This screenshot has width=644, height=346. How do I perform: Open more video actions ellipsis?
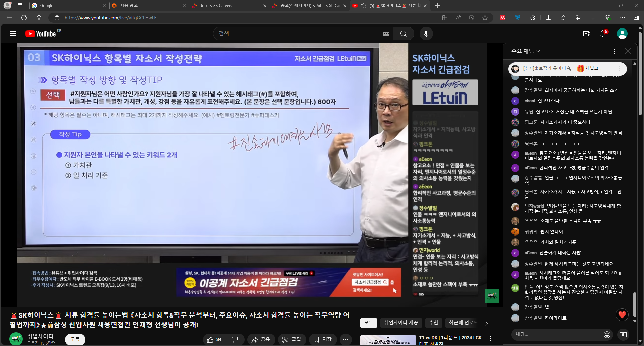[346, 340]
